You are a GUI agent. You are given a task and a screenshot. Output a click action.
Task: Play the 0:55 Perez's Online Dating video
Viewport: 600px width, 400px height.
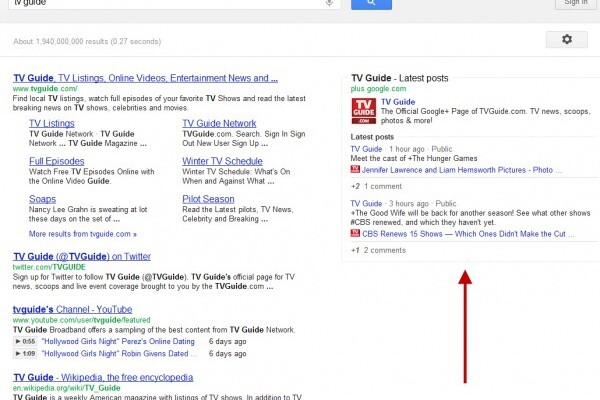point(25,341)
